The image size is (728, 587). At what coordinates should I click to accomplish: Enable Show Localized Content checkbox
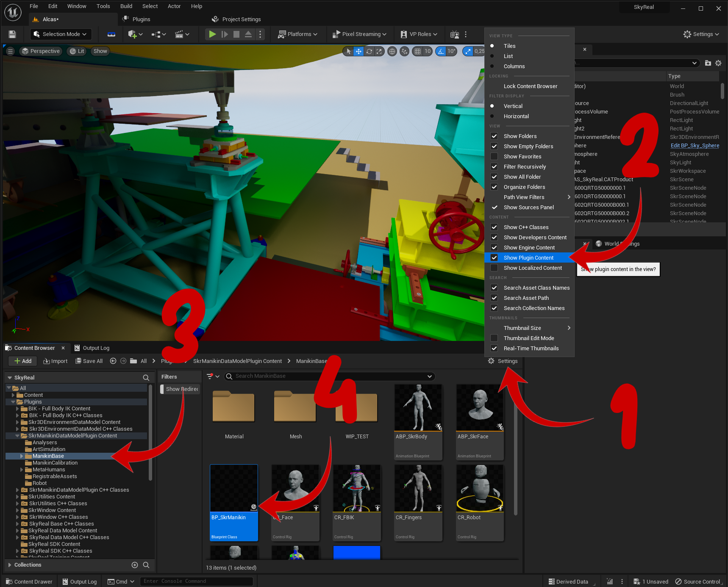pyautogui.click(x=494, y=268)
